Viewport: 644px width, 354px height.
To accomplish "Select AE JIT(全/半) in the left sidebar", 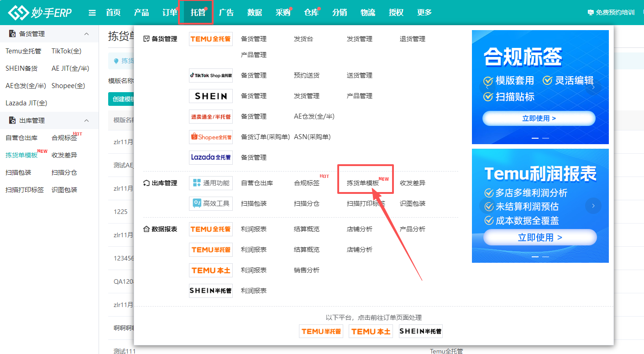I will tap(70, 68).
